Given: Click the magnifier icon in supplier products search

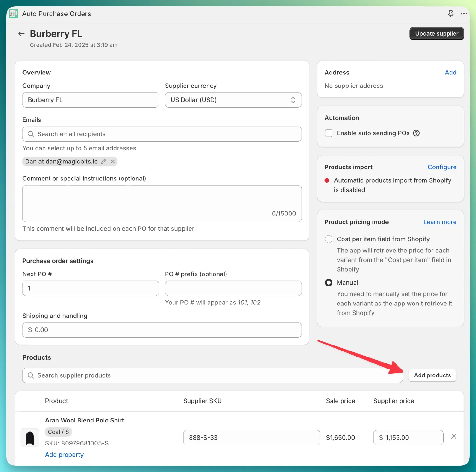Looking at the screenshot, I should pyautogui.click(x=31, y=375).
